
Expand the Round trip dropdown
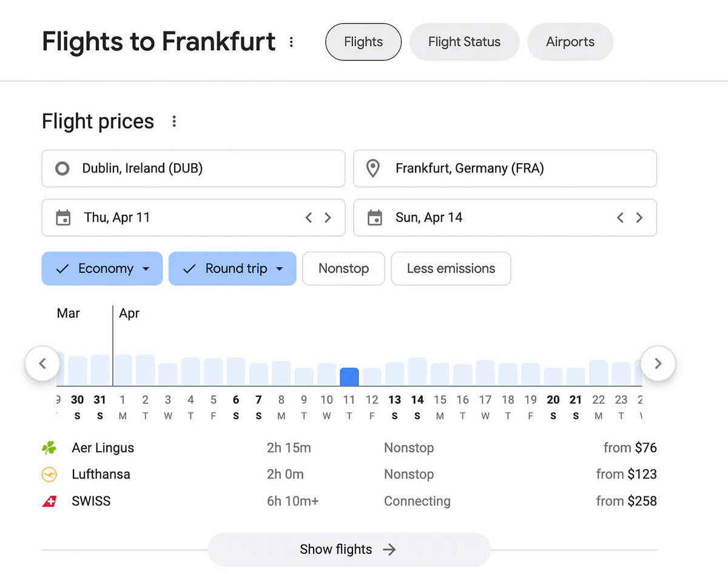232,269
